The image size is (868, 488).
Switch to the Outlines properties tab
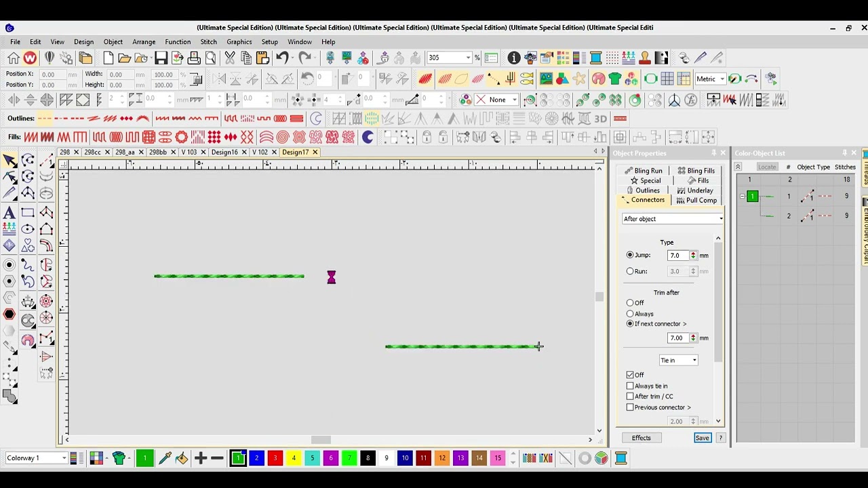click(x=643, y=190)
